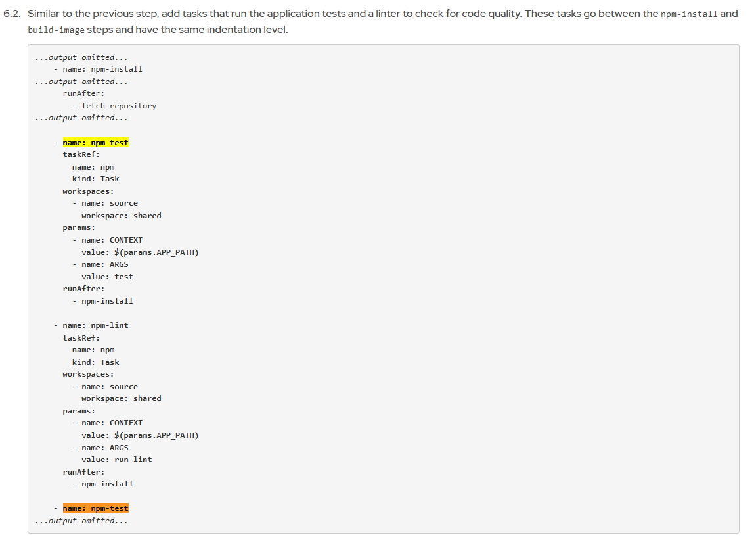756x543 pixels.
Task: Click "kind: Task" in the yellow npm-test task
Action: [x=95, y=179]
